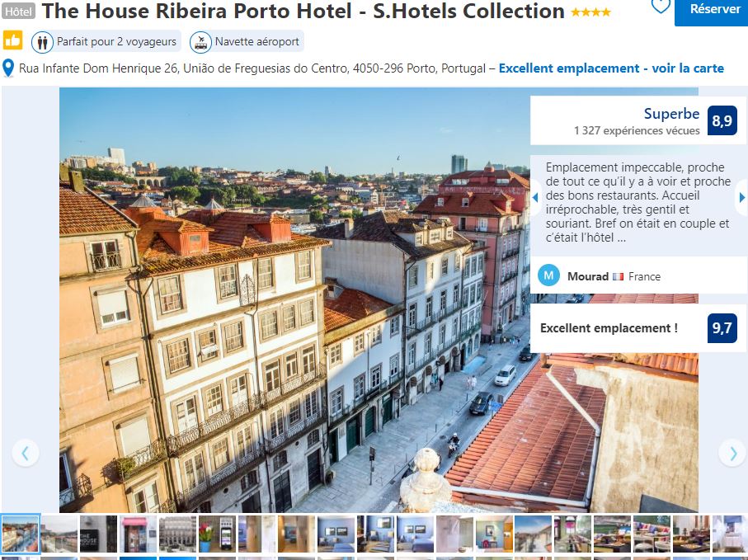
Task: Click the two travelers icon
Action: pos(42,42)
